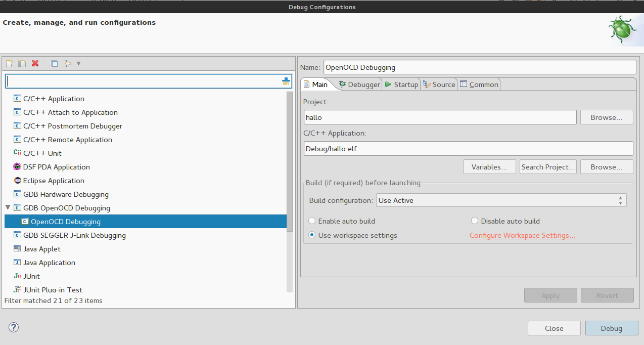This screenshot has height=345, width=644.
Task: Click the 'C/C++ Postmortem Debugger' label
Action: (x=73, y=126)
